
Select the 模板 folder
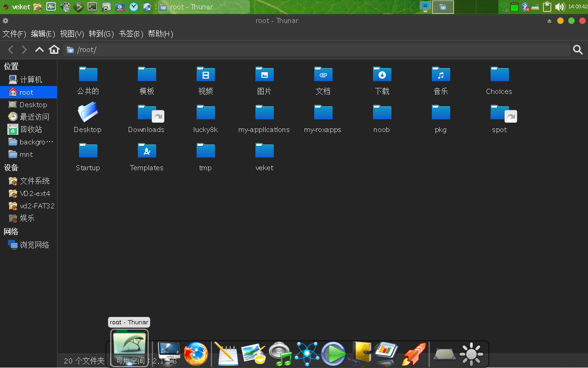pos(147,80)
